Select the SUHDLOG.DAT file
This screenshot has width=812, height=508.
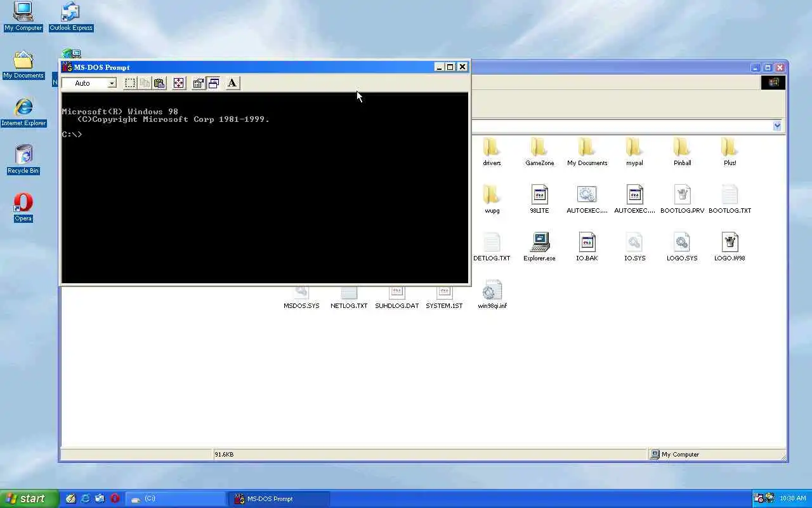point(396,298)
